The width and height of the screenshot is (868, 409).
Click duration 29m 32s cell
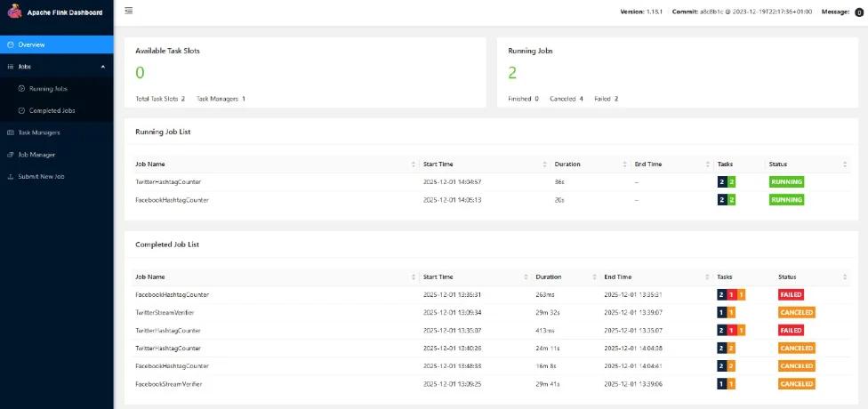(547, 313)
